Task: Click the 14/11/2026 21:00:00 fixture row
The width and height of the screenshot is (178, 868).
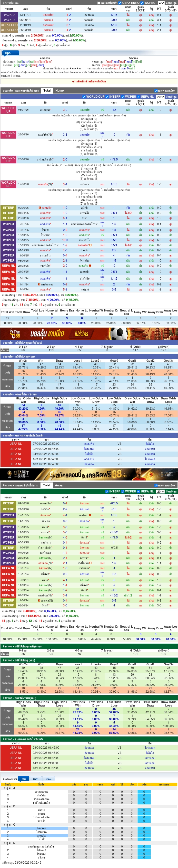Action: [x=89, y=763]
